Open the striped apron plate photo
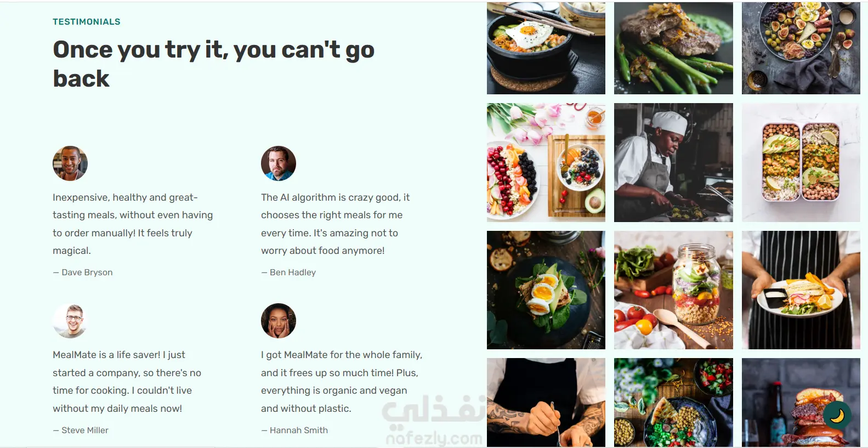868x448 pixels. coord(801,290)
